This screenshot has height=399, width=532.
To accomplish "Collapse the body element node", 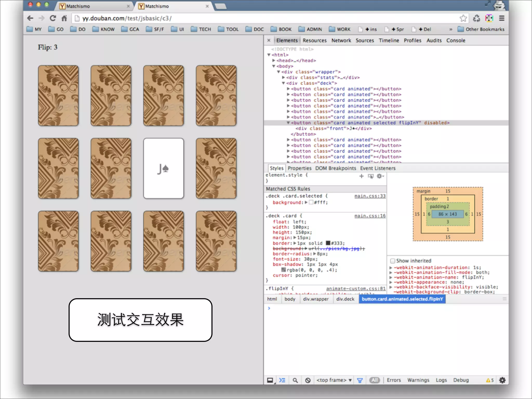I will point(274,66).
